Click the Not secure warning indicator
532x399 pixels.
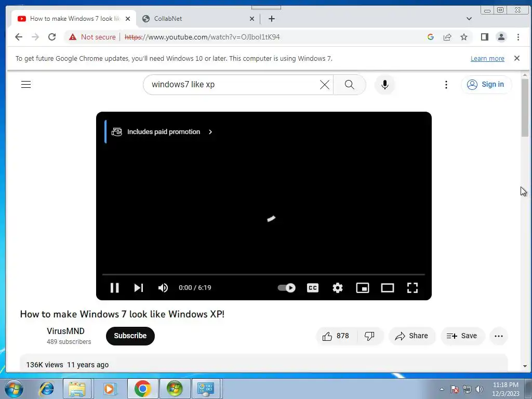point(92,37)
